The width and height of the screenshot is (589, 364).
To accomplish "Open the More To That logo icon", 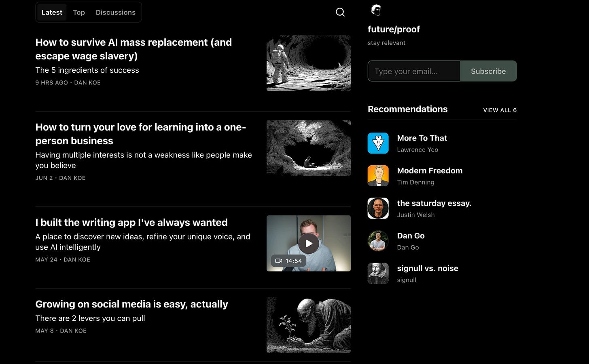I will click(x=378, y=143).
